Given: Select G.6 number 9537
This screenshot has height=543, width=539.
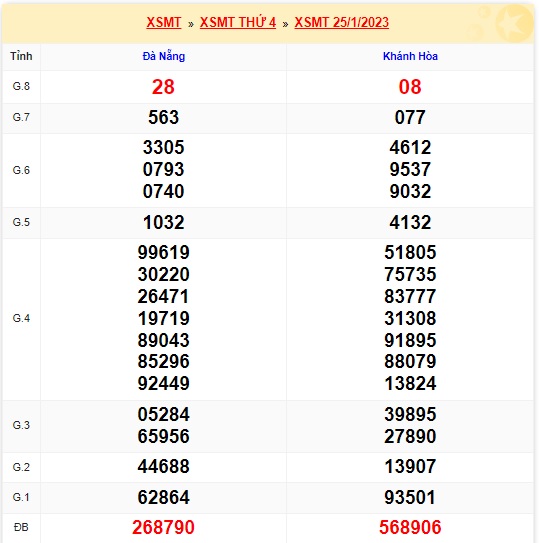Looking at the screenshot, I should coord(410,169).
